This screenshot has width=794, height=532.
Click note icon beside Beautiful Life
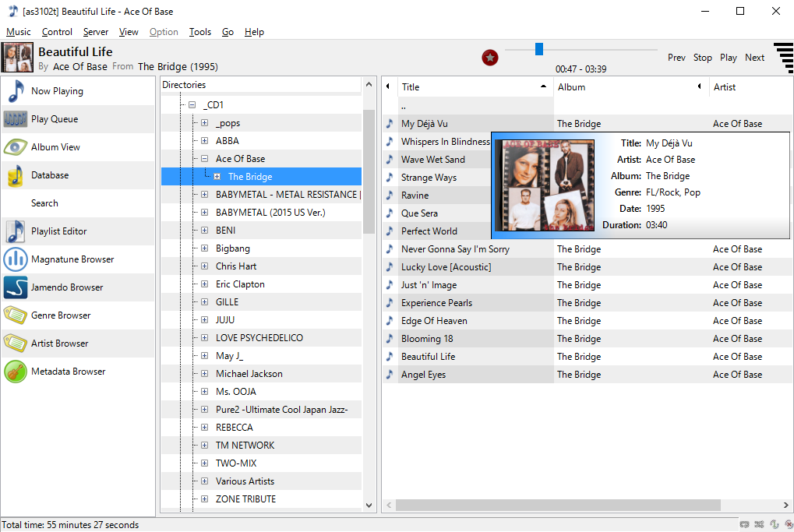click(390, 357)
